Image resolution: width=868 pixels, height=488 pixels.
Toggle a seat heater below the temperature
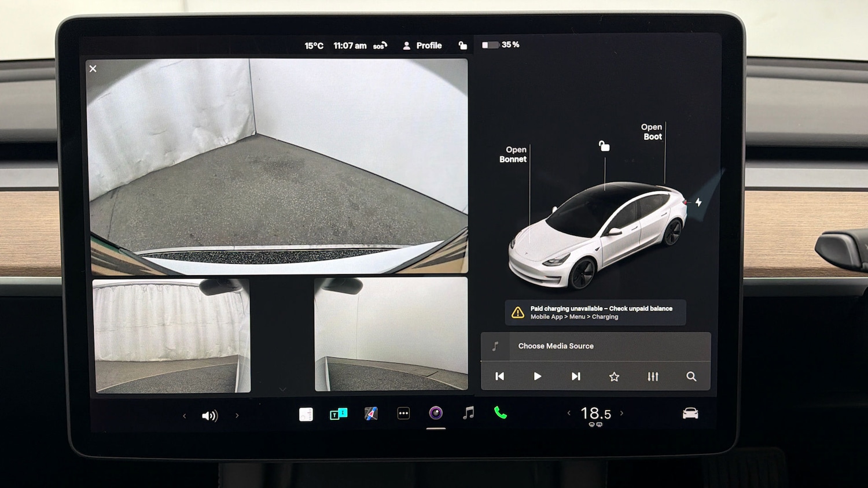pyautogui.click(x=595, y=424)
